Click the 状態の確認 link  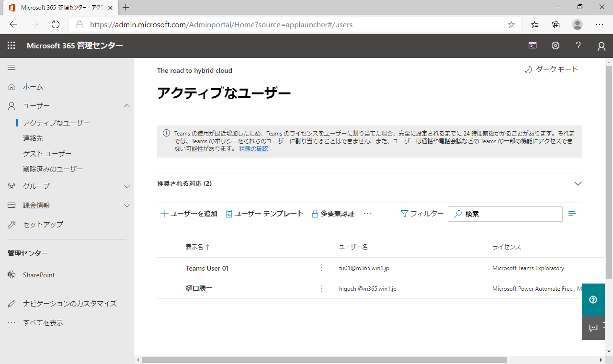253,149
